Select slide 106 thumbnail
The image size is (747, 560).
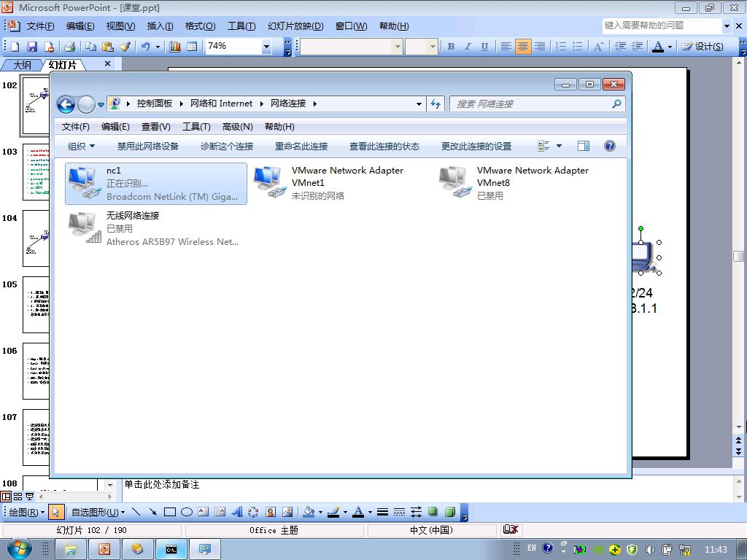(x=36, y=371)
